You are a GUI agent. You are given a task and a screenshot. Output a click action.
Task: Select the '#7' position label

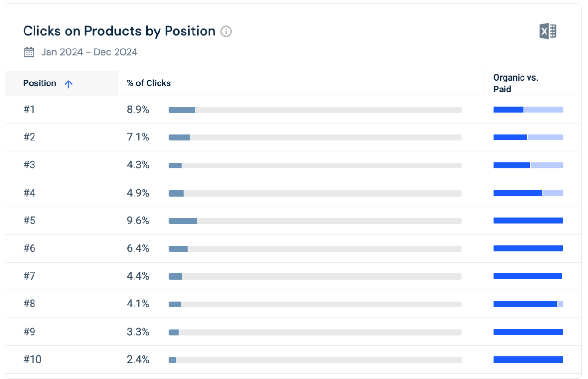[30, 276]
